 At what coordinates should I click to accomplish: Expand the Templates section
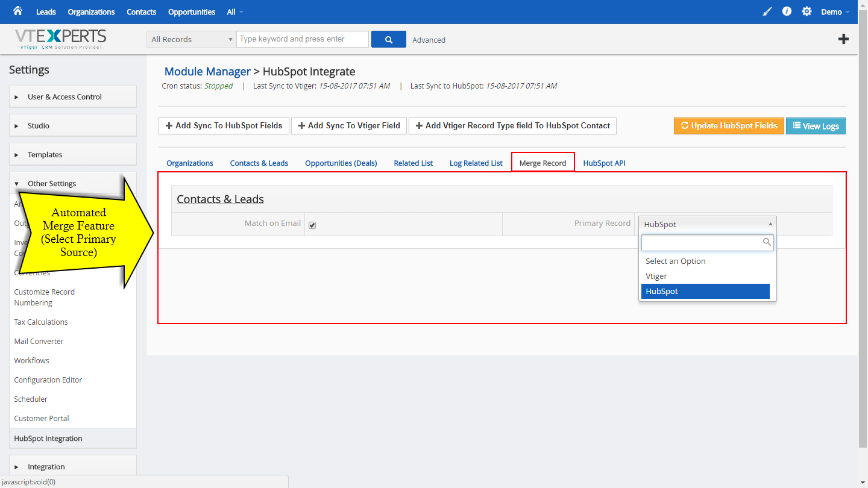pos(73,154)
